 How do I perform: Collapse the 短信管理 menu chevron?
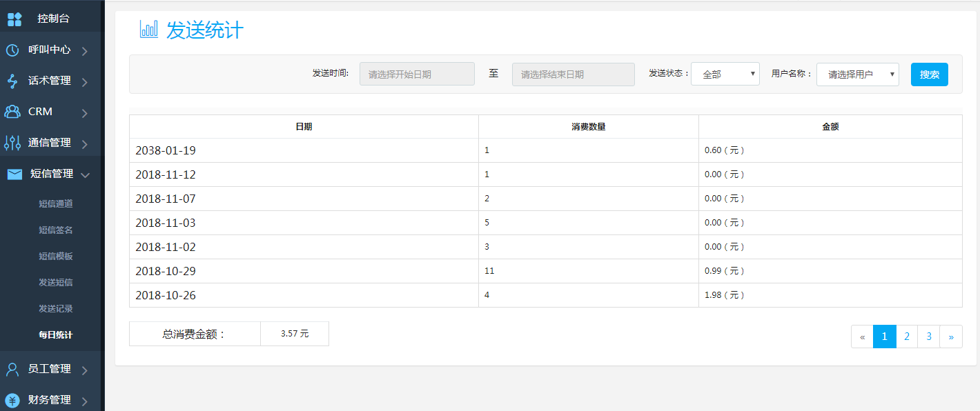(x=86, y=175)
